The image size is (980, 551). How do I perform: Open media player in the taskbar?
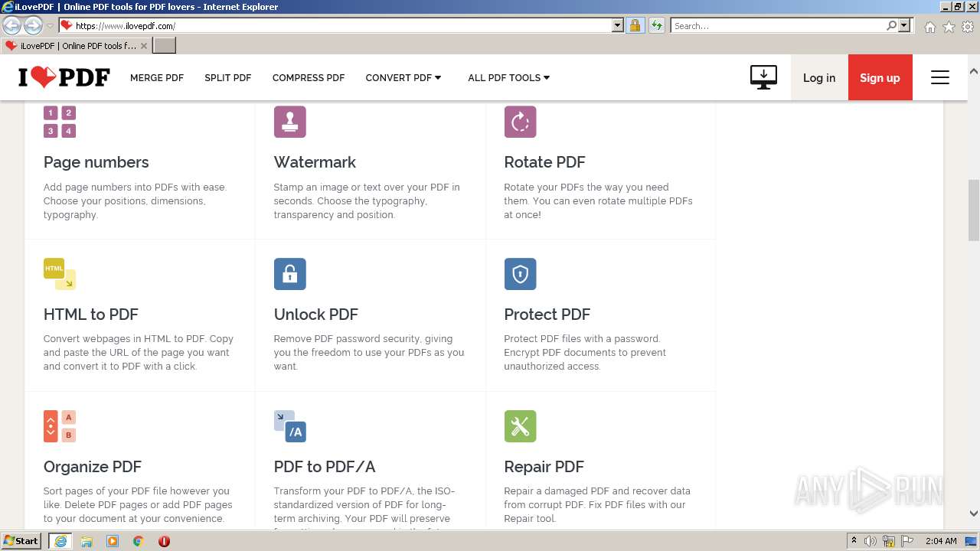click(113, 541)
